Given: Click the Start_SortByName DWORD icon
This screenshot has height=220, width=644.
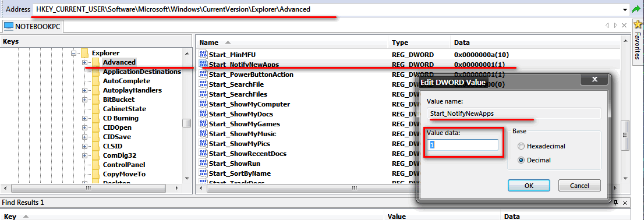Looking at the screenshot, I should [203, 173].
